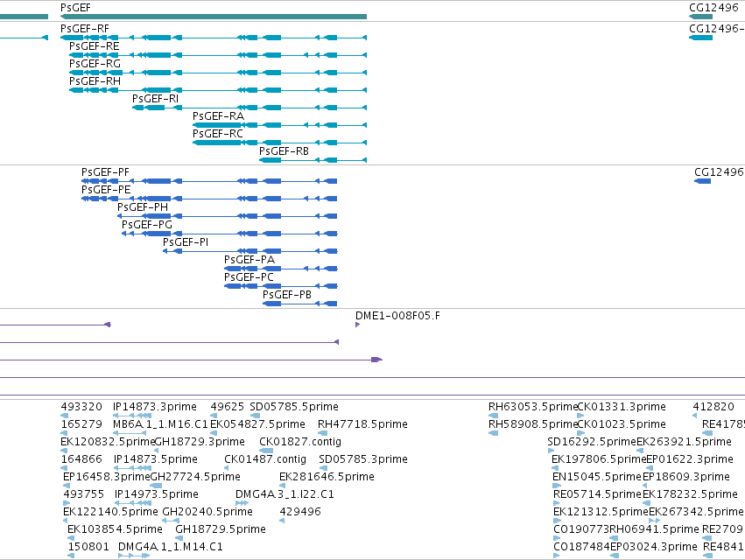This screenshot has width=745, height=560.
Task: Choose the PsGEF-RI transcript label
Action: point(155,99)
